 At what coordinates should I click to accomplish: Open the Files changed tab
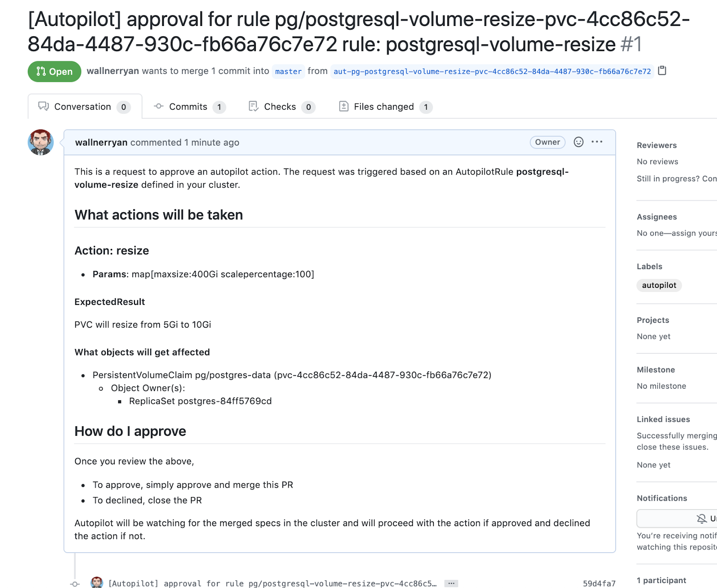pos(385,107)
